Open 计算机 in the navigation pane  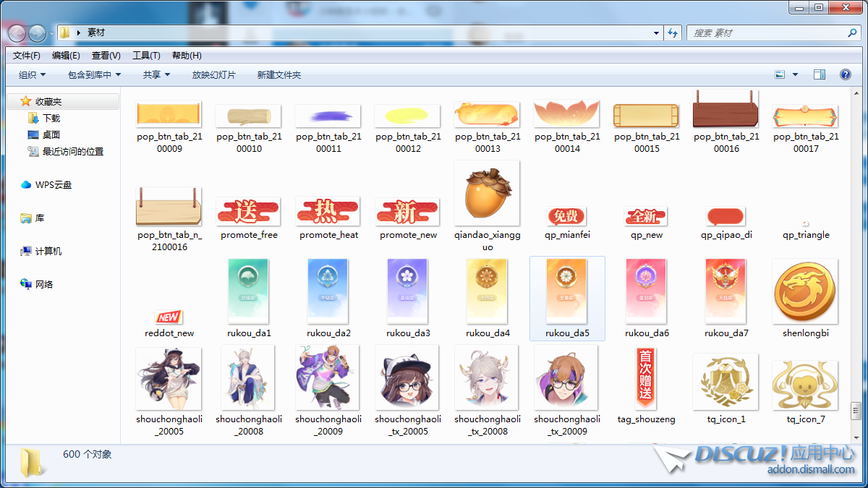(48, 251)
